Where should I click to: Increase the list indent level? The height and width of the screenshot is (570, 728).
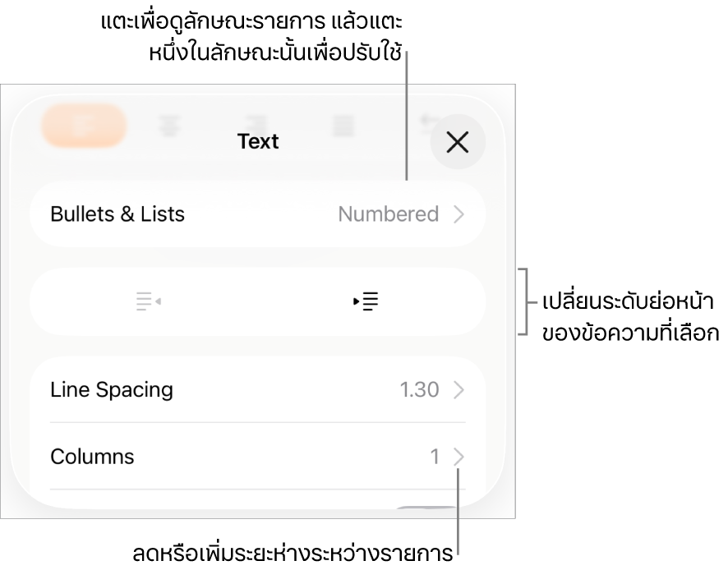366,301
